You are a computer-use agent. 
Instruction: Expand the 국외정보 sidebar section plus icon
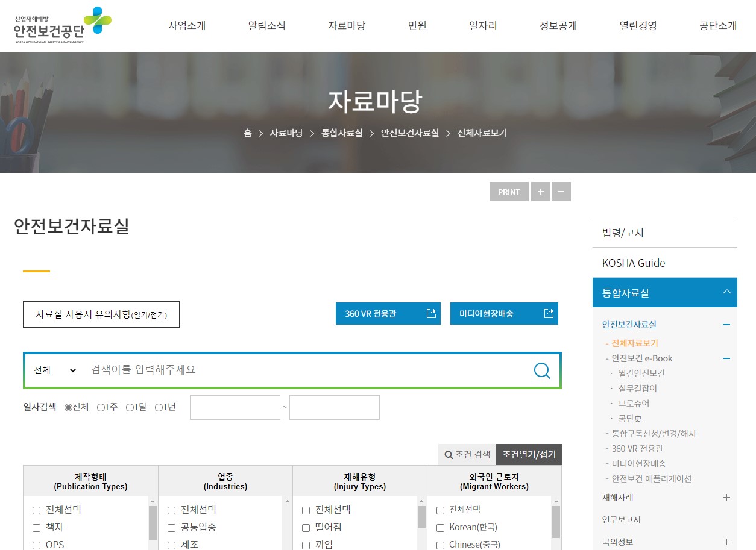point(726,542)
